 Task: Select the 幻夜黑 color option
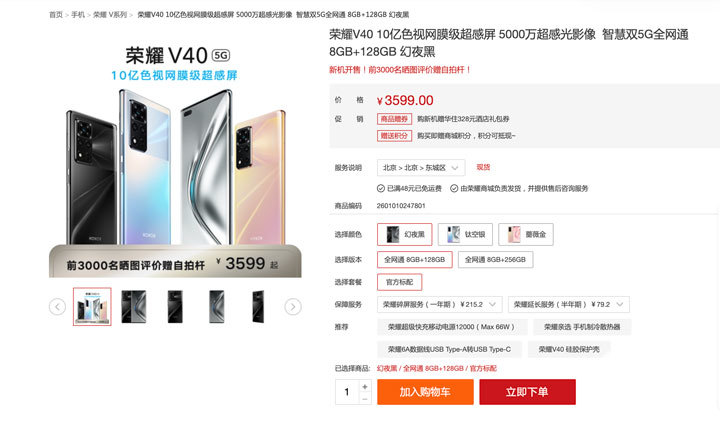point(405,234)
